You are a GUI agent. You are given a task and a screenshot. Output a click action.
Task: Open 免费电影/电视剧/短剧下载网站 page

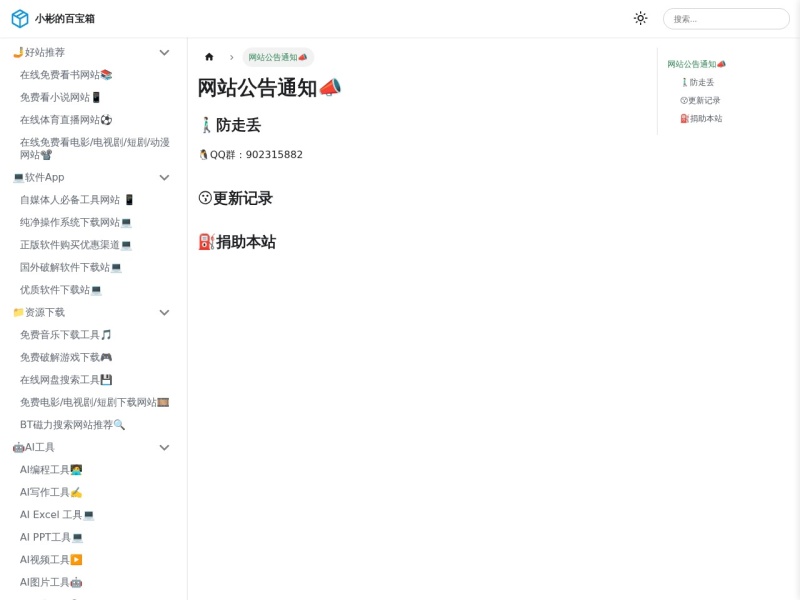[x=94, y=402]
